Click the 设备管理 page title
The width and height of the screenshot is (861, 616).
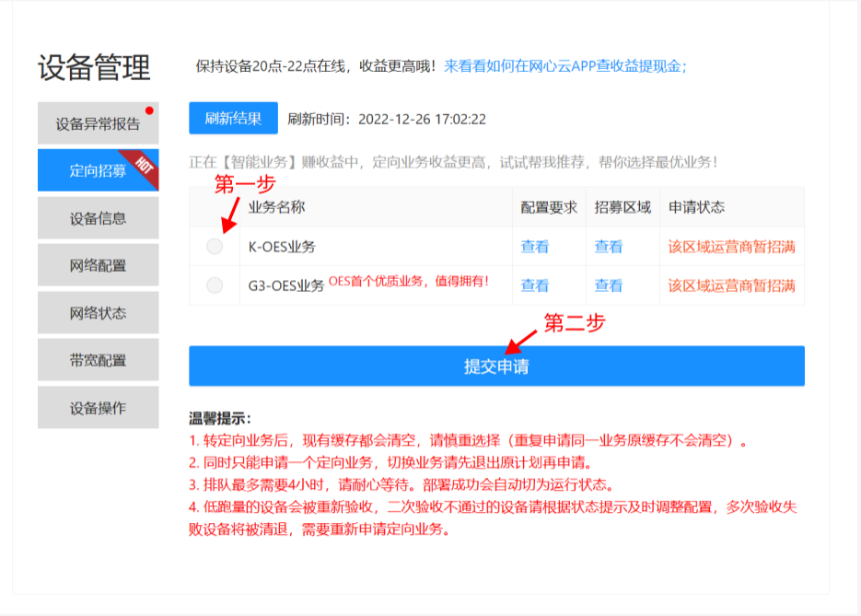(94, 67)
